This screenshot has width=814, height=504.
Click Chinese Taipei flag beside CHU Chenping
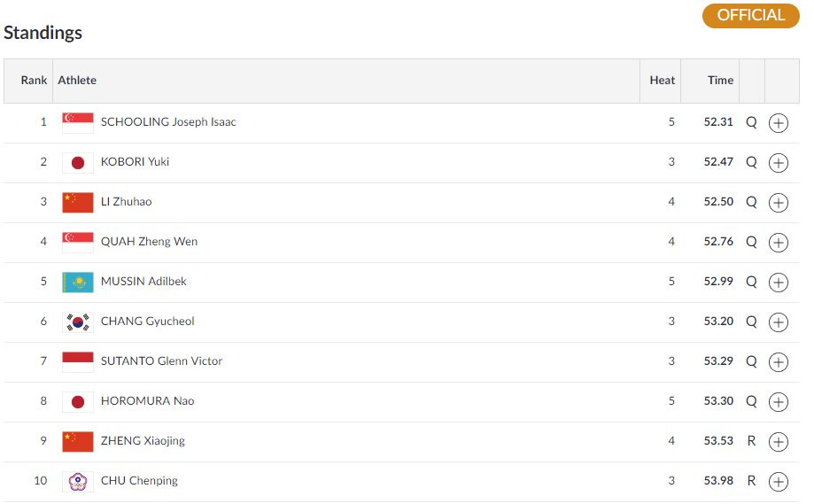point(77,481)
